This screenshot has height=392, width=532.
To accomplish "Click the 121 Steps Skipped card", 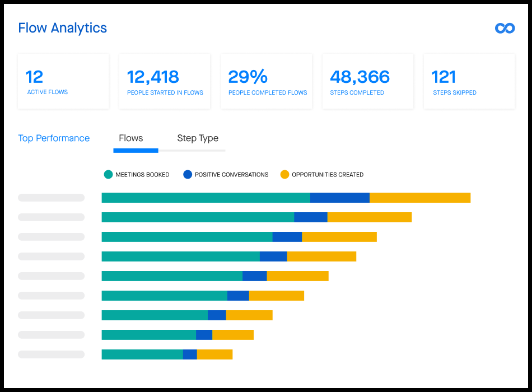I will pos(469,81).
